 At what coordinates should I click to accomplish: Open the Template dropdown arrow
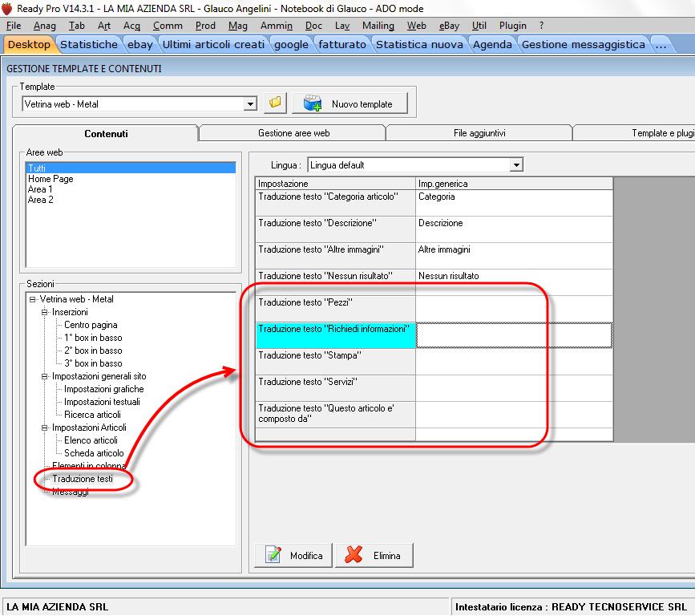250,104
